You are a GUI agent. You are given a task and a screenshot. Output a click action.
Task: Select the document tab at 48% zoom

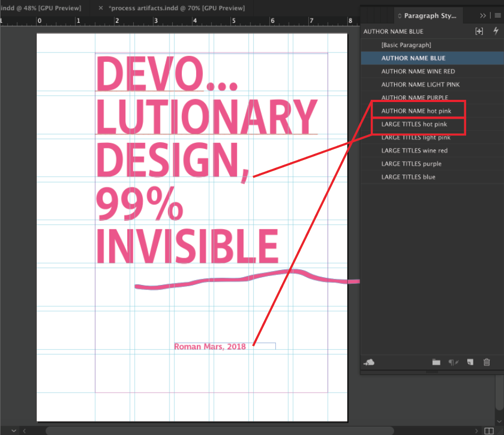(41, 8)
